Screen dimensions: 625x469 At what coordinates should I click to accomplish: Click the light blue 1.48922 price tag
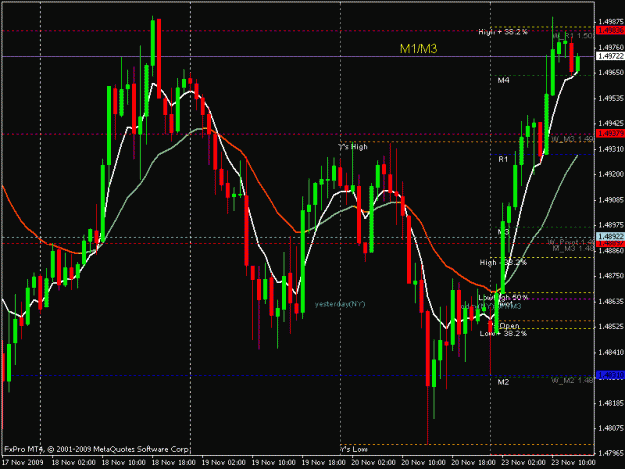click(610, 237)
